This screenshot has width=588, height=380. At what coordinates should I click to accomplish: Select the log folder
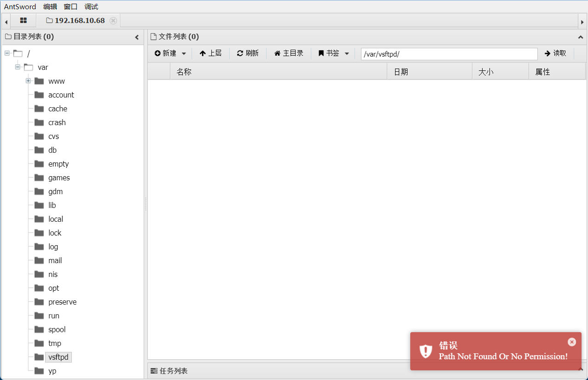53,247
